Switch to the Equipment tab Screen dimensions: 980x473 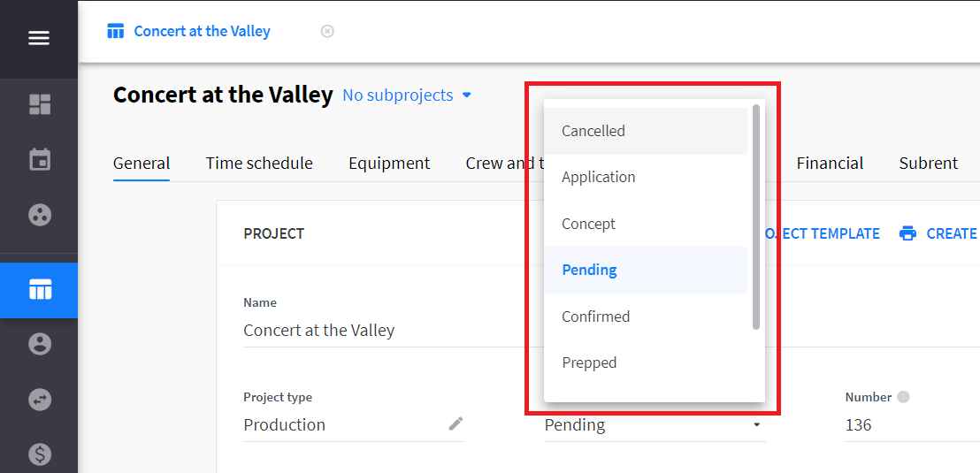[x=389, y=163]
